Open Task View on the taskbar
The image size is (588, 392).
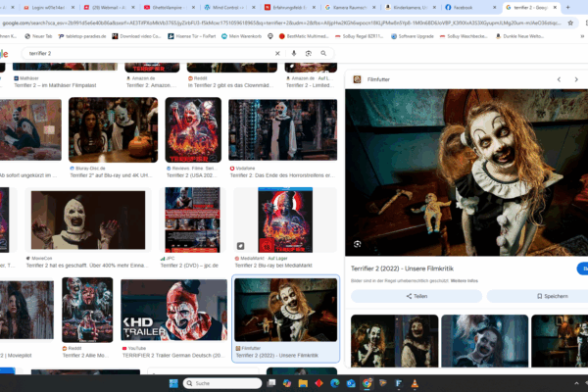pos(271,383)
